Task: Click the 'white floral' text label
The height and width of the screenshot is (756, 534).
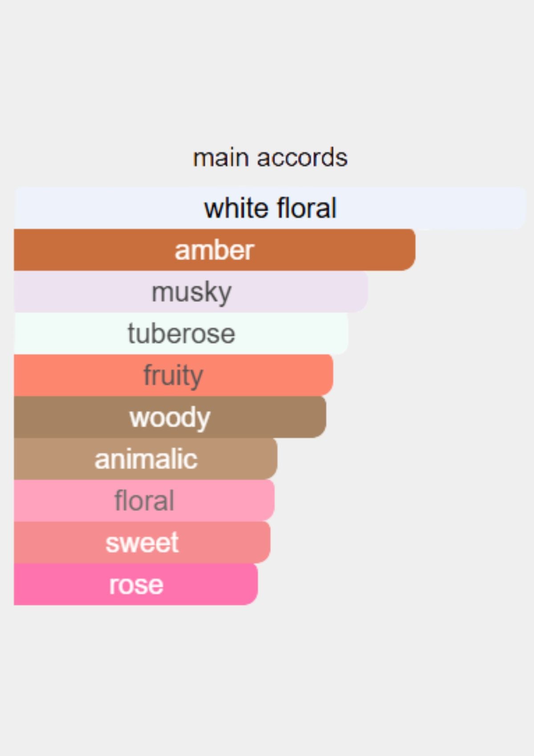Action: click(x=270, y=208)
